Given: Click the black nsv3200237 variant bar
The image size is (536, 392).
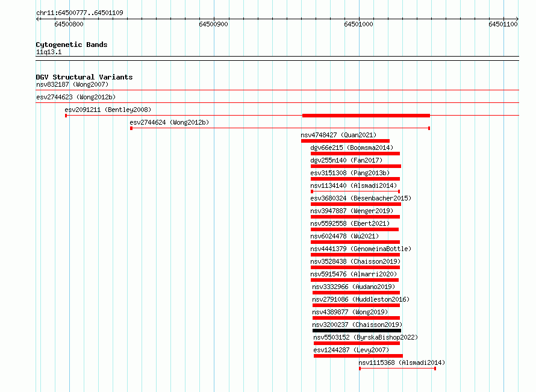Looking at the screenshot, I should point(357,331).
